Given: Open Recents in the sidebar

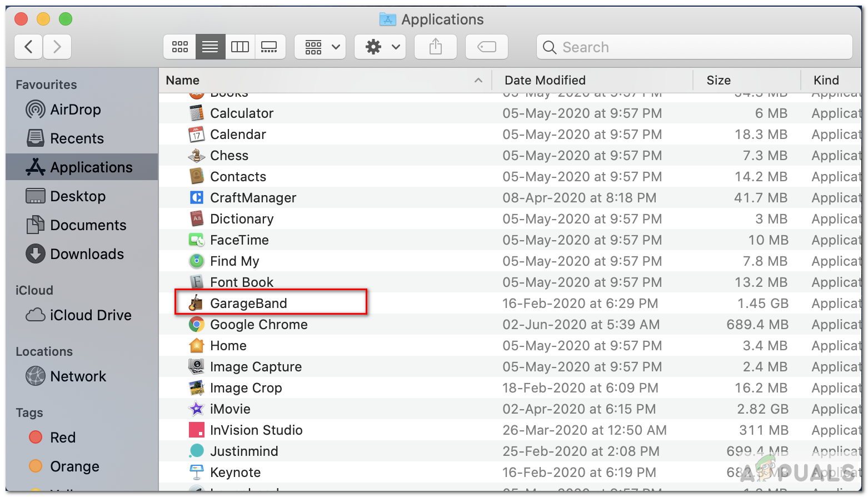Looking at the screenshot, I should point(82,138).
